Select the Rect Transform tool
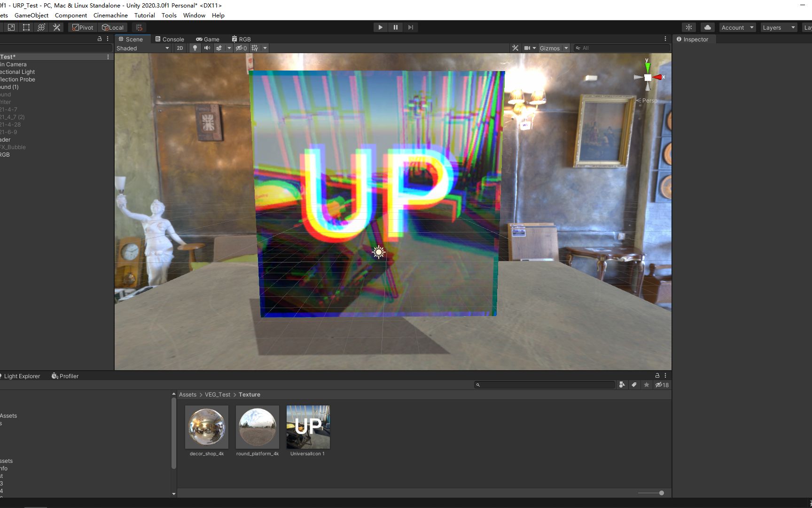 [x=26, y=27]
